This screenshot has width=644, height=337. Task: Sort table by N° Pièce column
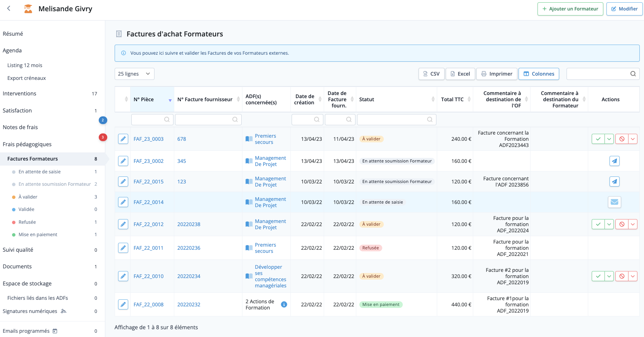(152, 100)
